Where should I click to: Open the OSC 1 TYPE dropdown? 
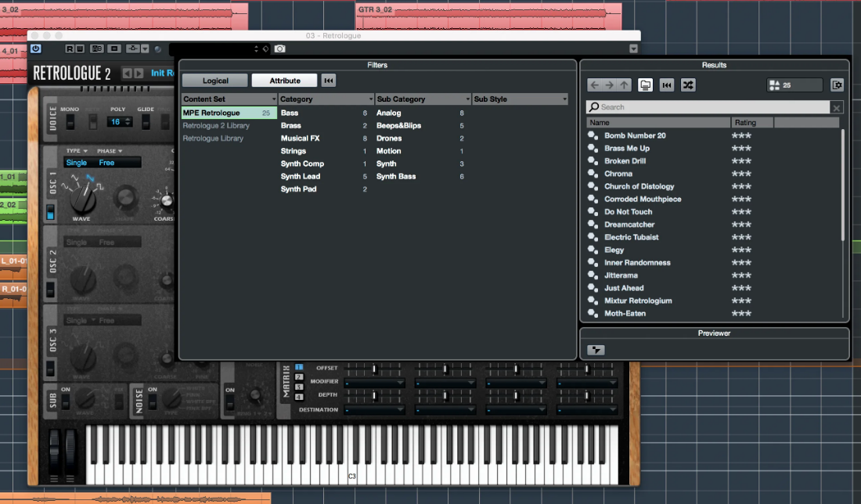point(77,151)
